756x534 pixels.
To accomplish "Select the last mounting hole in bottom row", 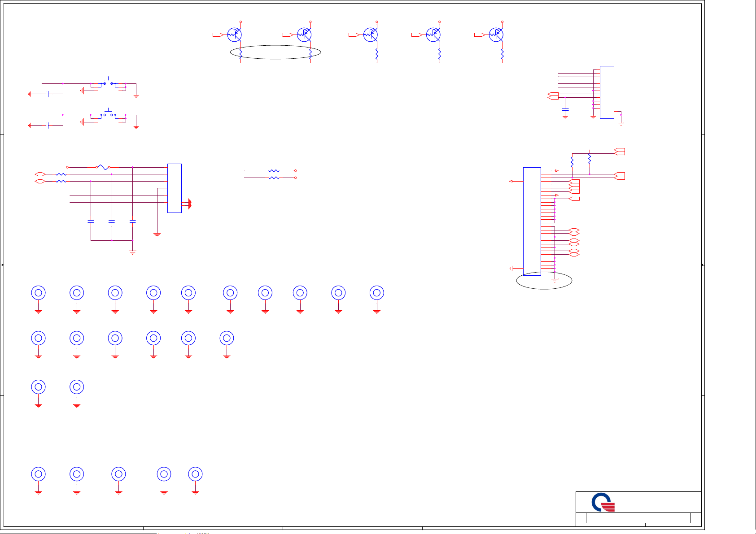I will [x=195, y=474].
